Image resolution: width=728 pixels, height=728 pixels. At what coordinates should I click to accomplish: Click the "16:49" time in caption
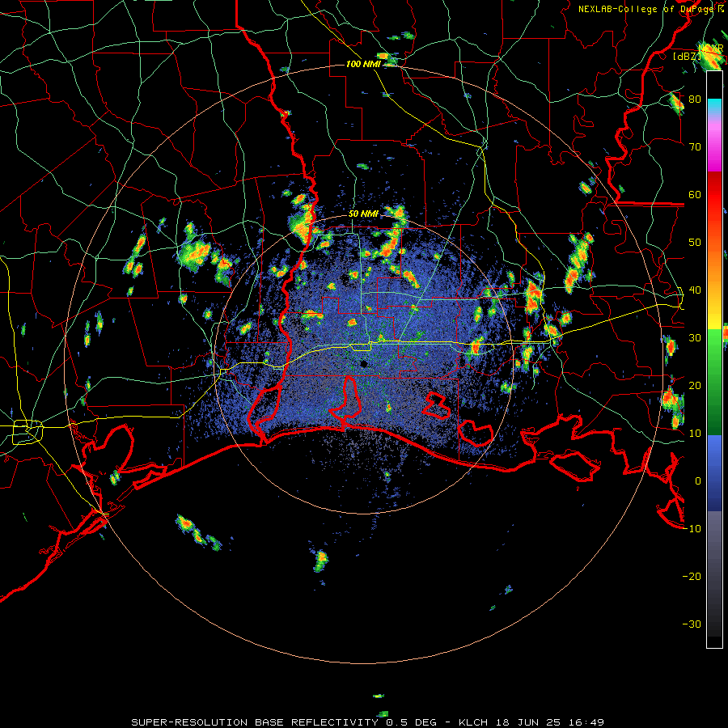585,722
